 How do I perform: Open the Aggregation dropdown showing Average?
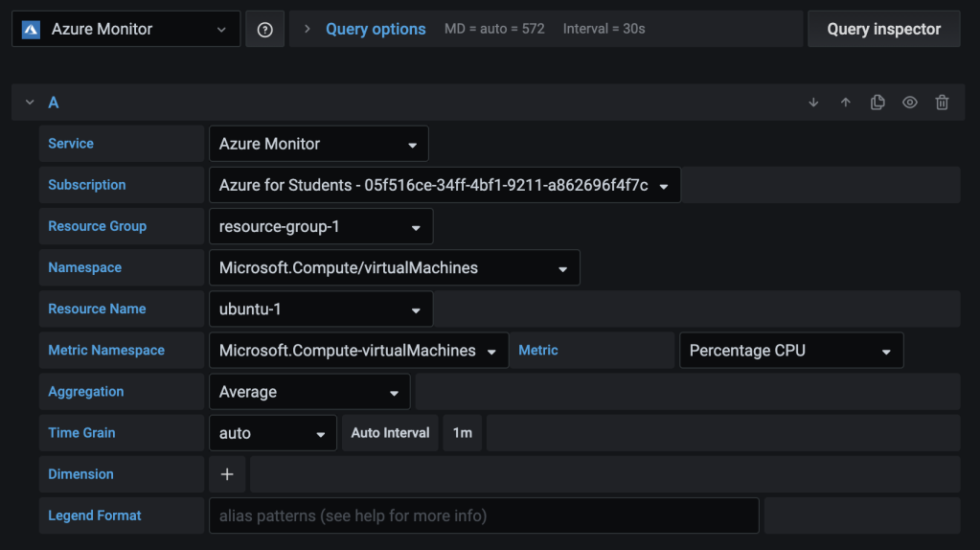(x=309, y=392)
